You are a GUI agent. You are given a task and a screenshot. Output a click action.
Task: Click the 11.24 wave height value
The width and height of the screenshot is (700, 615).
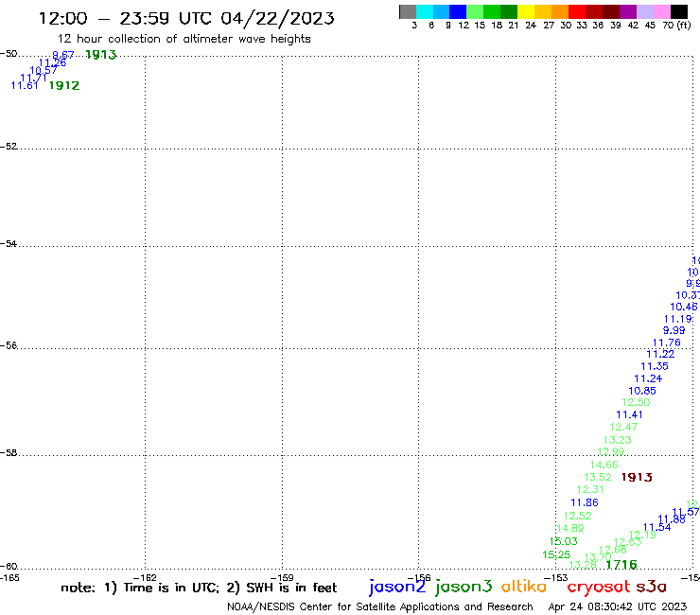coord(648,378)
